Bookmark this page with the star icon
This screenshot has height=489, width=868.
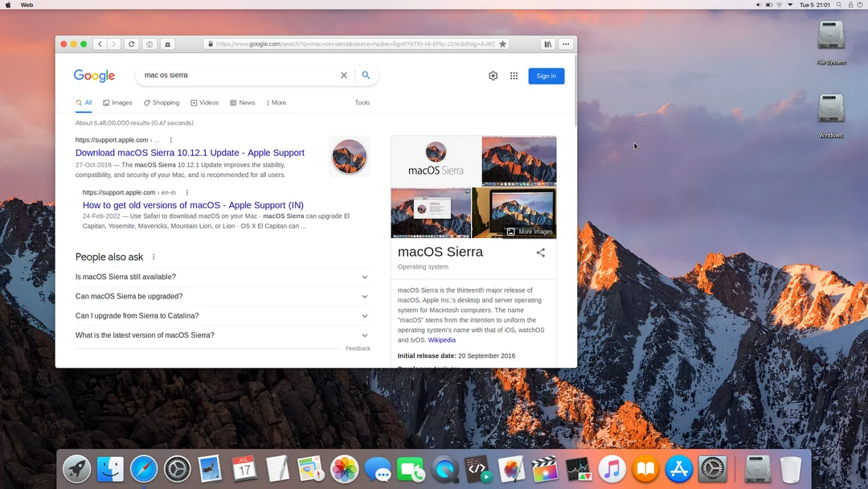click(x=503, y=44)
